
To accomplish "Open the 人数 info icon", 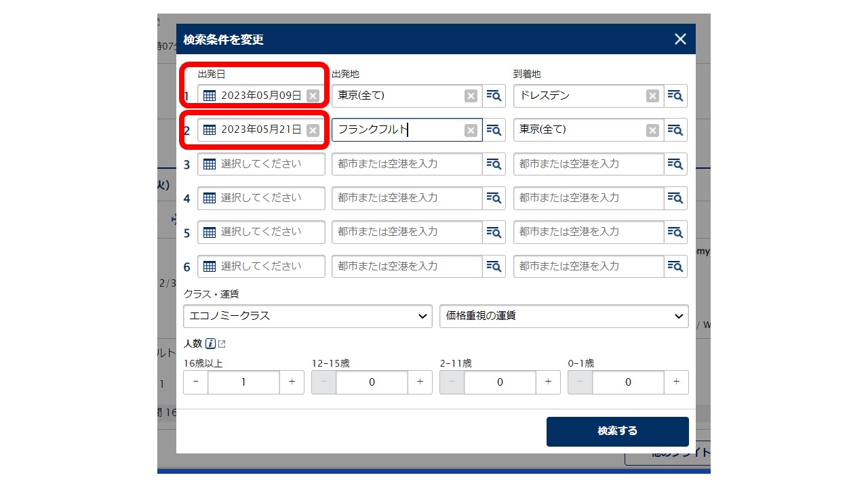I will [x=210, y=344].
